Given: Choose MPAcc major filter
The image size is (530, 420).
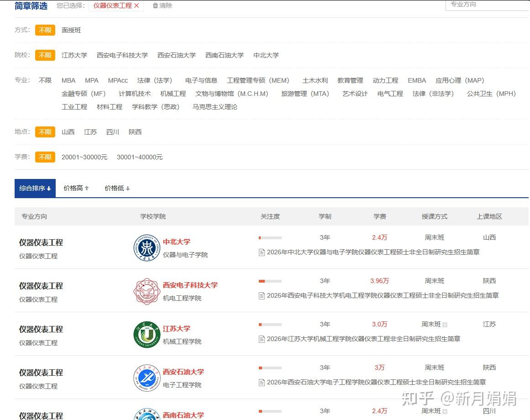Looking at the screenshot, I should point(118,80).
